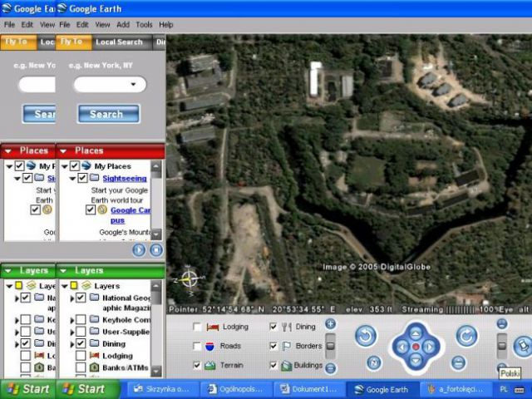The width and height of the screenshot is (532, 399).
Task: Click Layers list scrollbar down arrow
Action: coord(156,372)
